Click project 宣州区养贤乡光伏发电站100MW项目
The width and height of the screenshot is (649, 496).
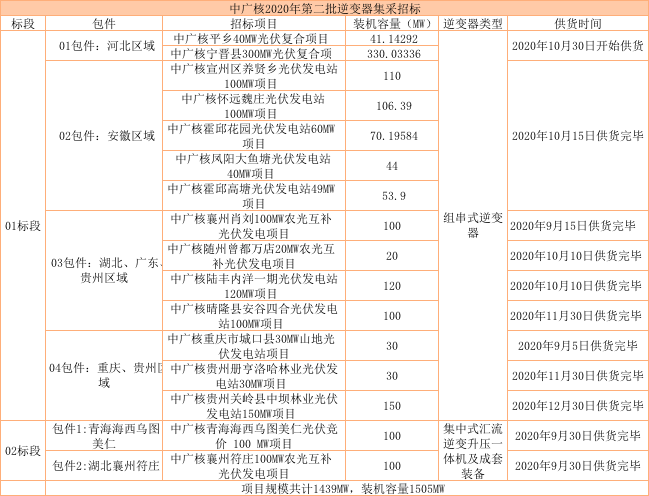click(x=254, y=76)
